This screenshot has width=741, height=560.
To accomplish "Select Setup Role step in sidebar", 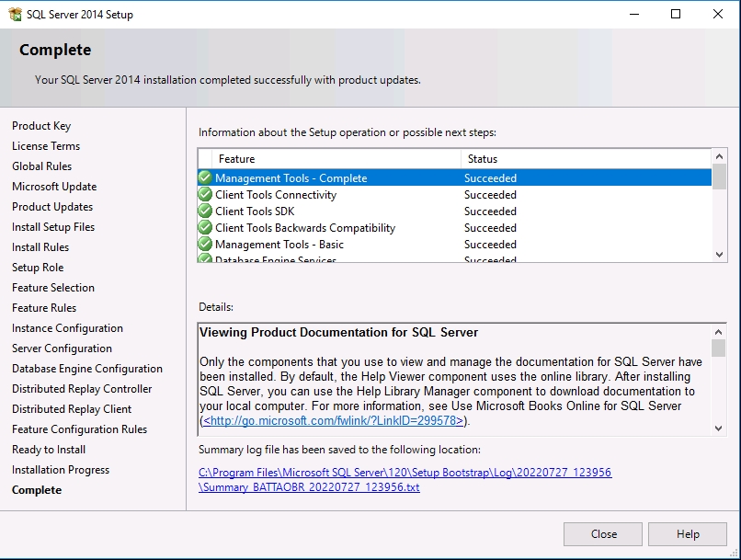I will click(38, 268).
